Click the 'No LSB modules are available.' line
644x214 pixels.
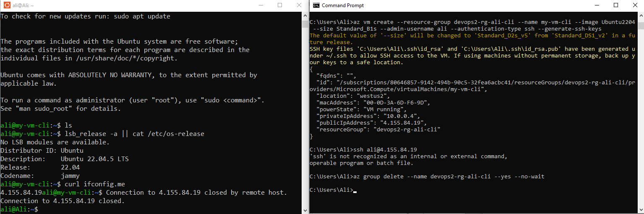tap(55, 142)
